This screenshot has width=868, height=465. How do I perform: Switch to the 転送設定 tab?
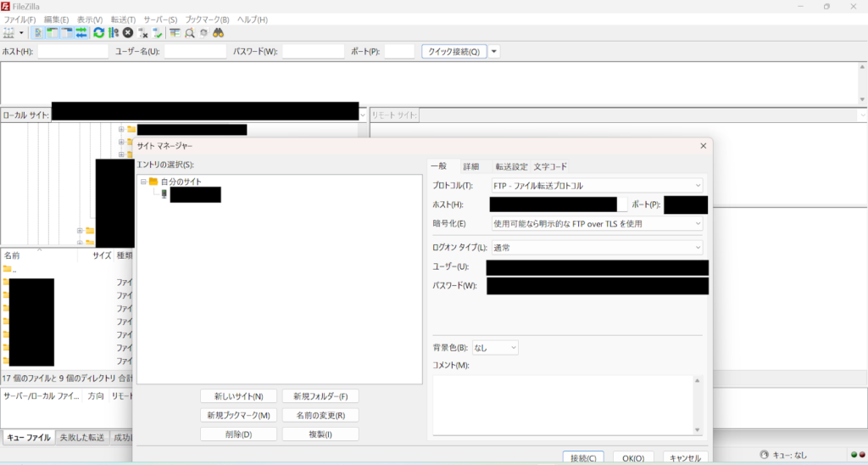click(511, 166)
